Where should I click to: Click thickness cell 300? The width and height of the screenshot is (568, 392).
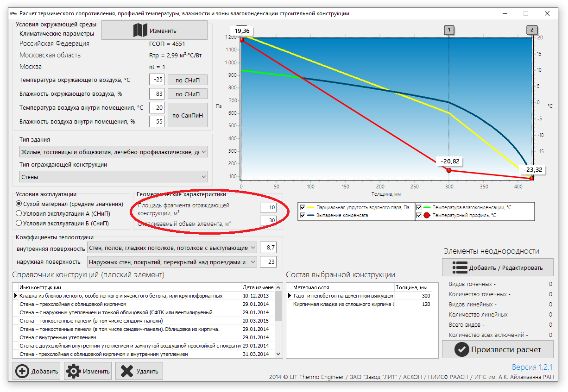coord(413,296)
